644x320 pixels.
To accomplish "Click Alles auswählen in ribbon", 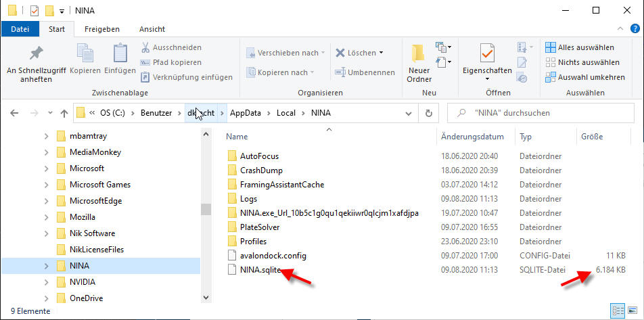I will pos(580,47).
